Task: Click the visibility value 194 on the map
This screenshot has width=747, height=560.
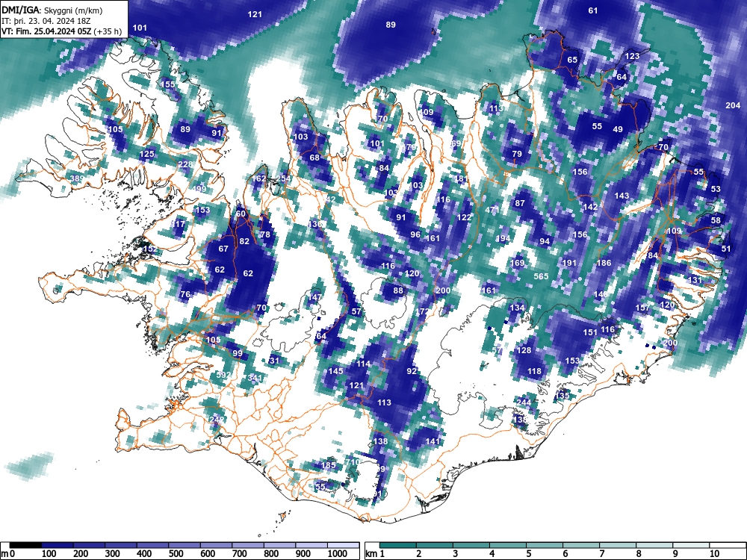Action: coord(503,239)
